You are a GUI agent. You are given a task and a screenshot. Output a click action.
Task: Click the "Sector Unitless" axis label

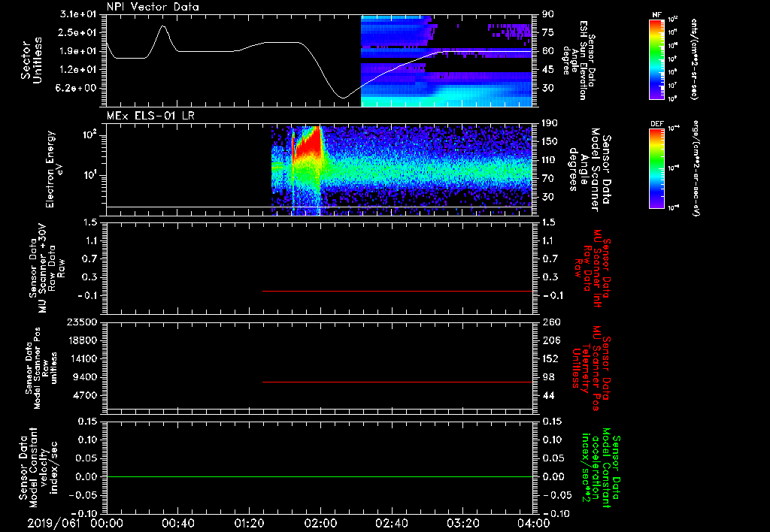point(32,60)
